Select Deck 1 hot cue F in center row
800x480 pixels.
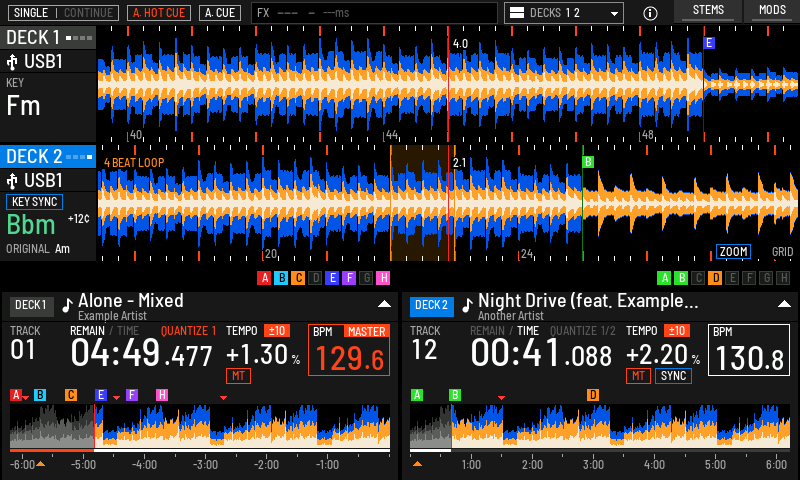349,278
